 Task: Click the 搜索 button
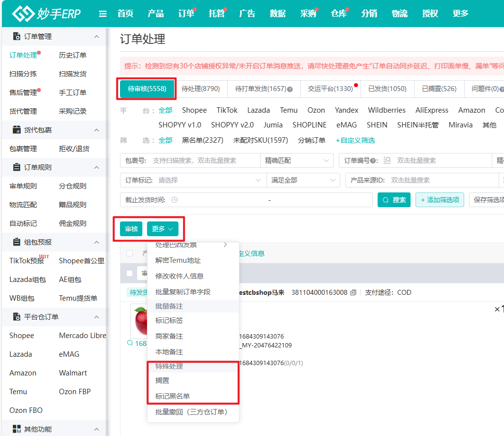coord(394,200)
